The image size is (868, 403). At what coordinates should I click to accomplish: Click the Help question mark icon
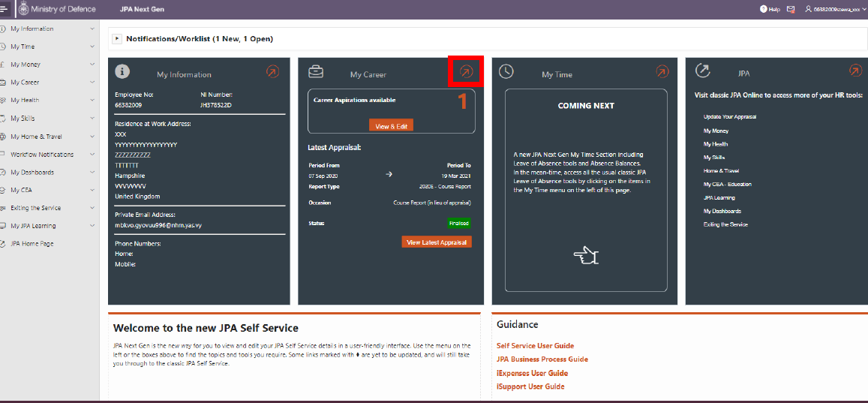point(764,9)
